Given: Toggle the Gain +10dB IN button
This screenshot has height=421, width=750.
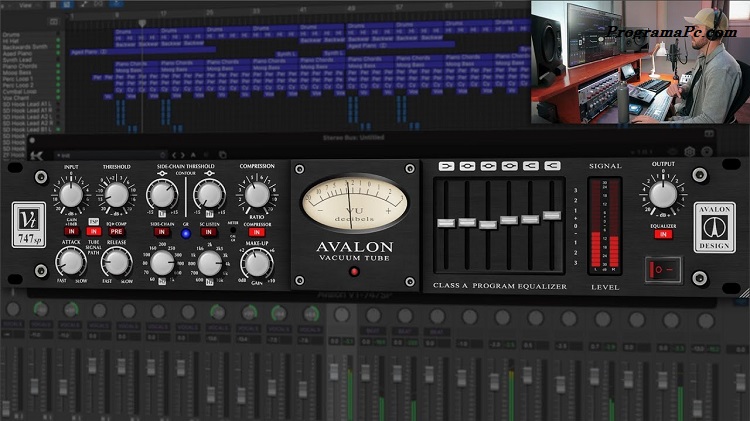Looking at the screenshot, I should [72, 232].
